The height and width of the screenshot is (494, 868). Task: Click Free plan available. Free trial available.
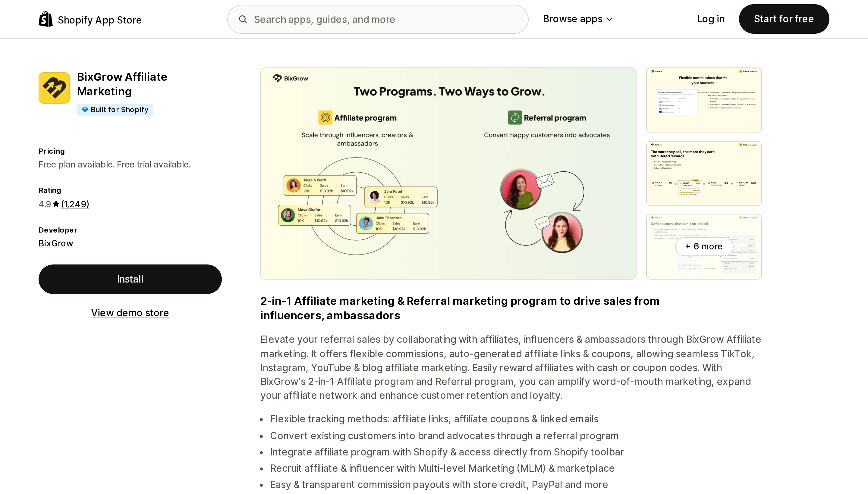click(115, 164)
